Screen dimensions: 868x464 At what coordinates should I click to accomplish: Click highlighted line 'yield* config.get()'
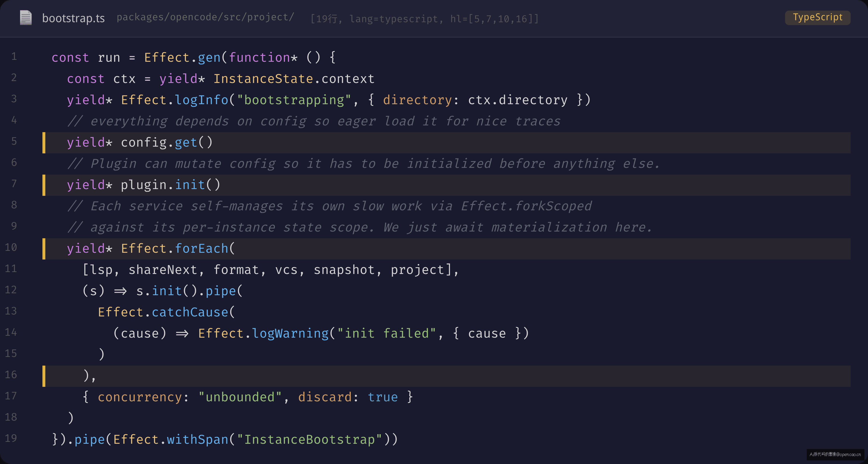(447, 142)
